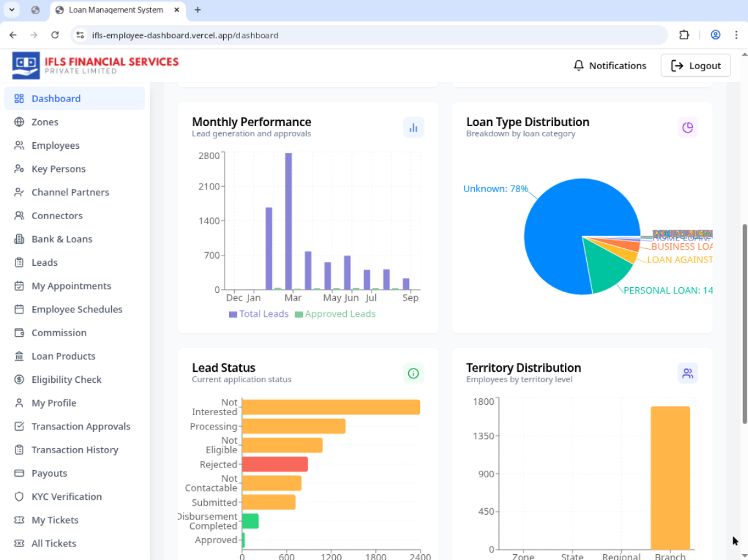Image resolution: width=748 pixels, height=560 pixels.
Task: Click the pie chart icon in Loan Type Distribution
Action: pyautogui.click(x=687, y=127)
